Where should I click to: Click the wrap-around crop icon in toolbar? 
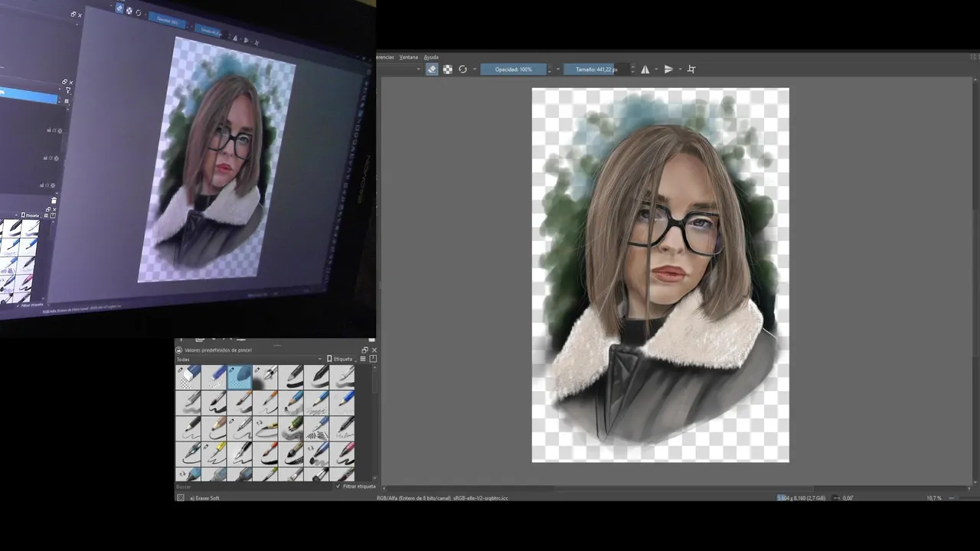pos(691,69)
